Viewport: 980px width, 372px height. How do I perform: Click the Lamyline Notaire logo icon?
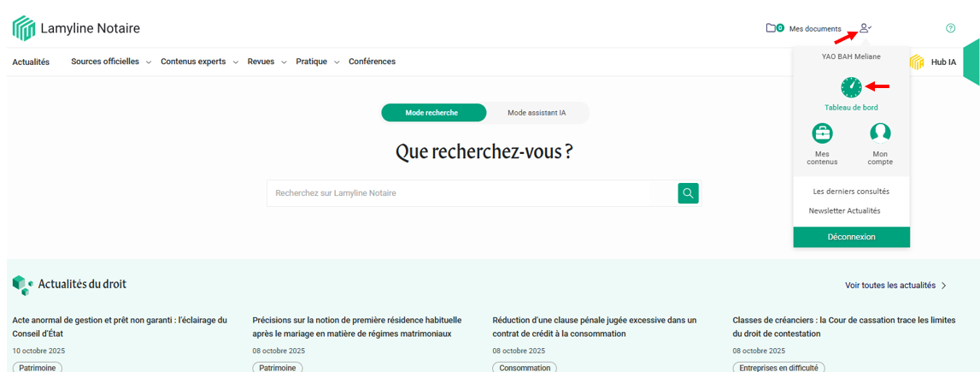(23, 28)
